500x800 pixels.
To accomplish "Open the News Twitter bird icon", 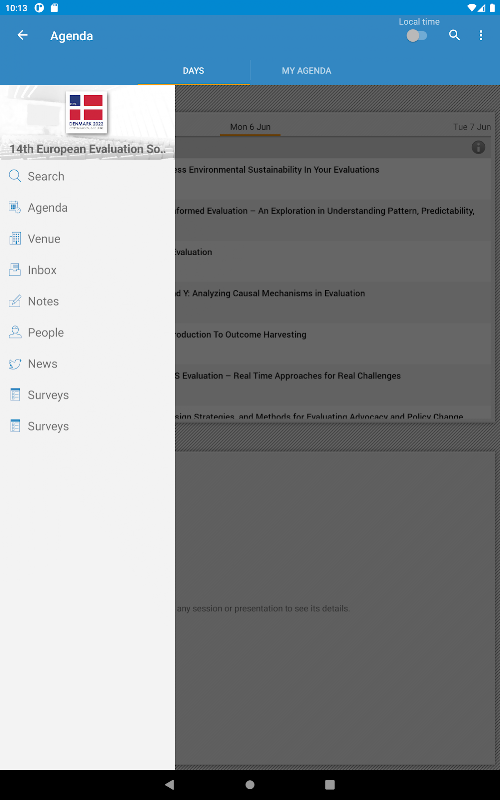I will coord(15,364).
